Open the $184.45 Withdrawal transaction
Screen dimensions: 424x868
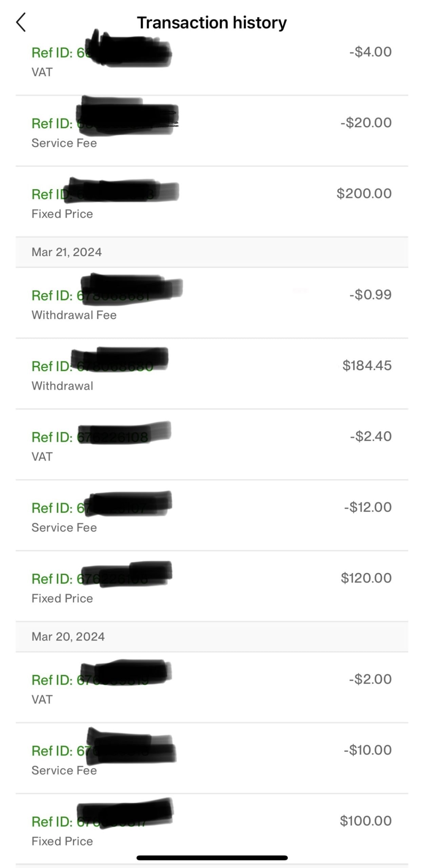[x=211, y=375]
